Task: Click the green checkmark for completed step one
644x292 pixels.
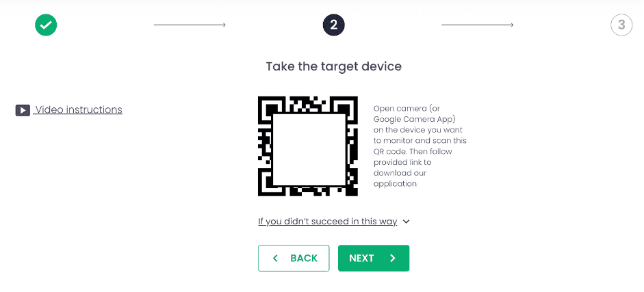Action: pos(46,25)
